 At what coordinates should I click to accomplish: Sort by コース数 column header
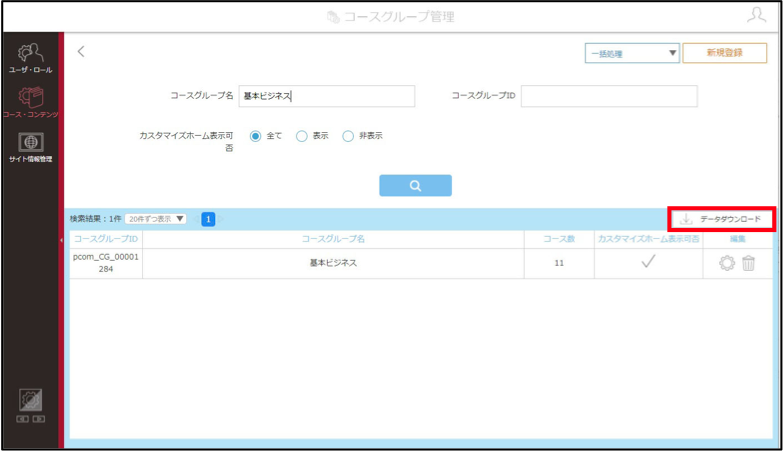pyautogui.click(x=559, y=239)
